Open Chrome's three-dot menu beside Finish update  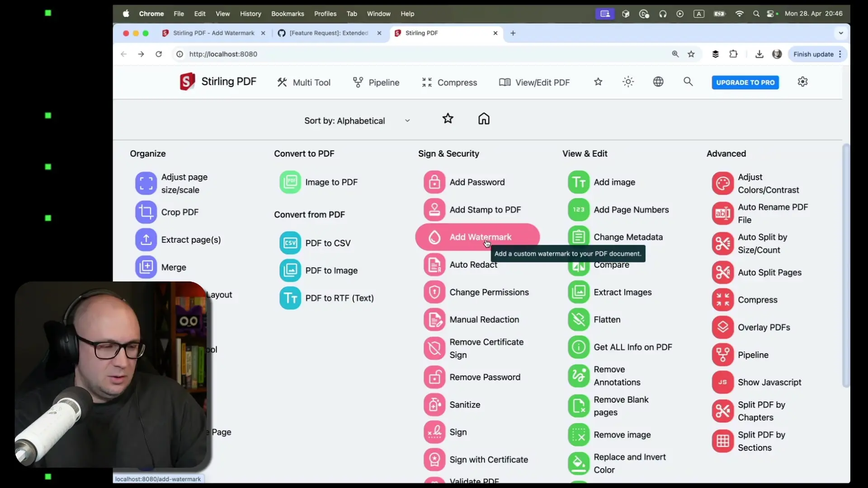tap(840, 54)
